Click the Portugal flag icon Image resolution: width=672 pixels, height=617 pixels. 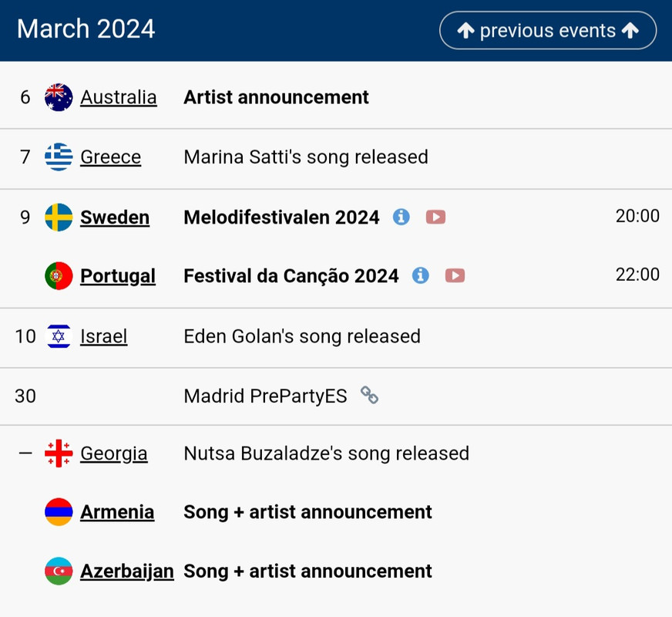click(x=59, y=276)
